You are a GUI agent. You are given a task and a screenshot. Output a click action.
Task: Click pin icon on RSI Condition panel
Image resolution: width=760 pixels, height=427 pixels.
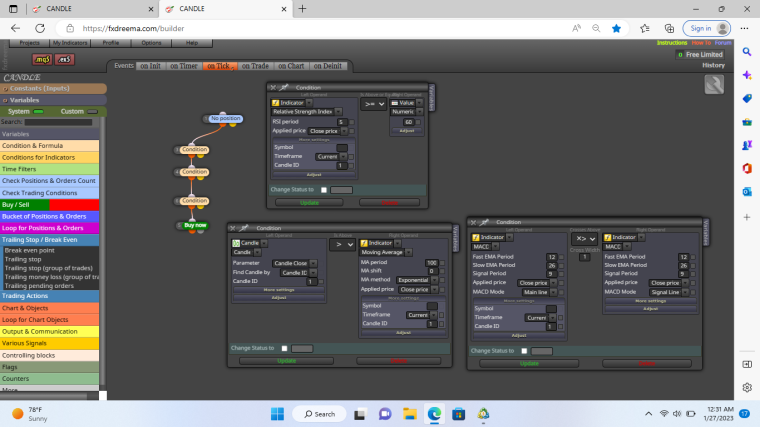tap(284, 88)
